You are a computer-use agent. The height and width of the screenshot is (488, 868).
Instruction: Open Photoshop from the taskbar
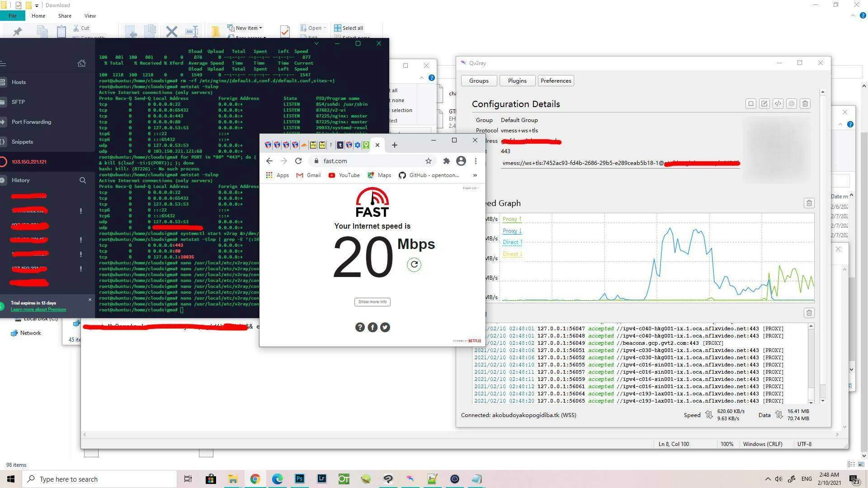click(299, 479)
